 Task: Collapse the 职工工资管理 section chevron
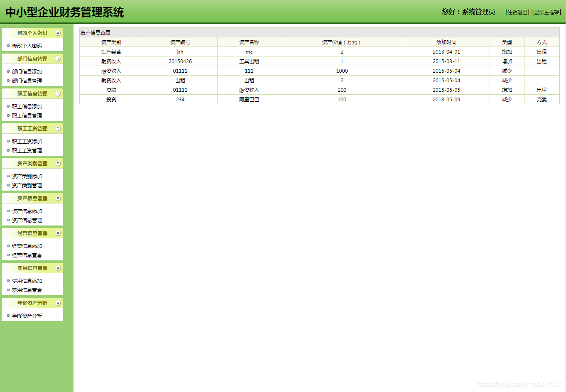click(58, 129)
